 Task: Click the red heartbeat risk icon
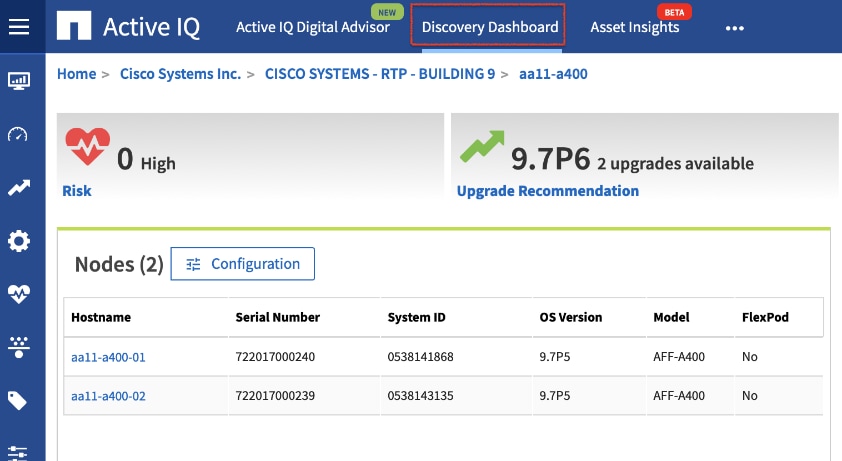(x=88, y=146)
